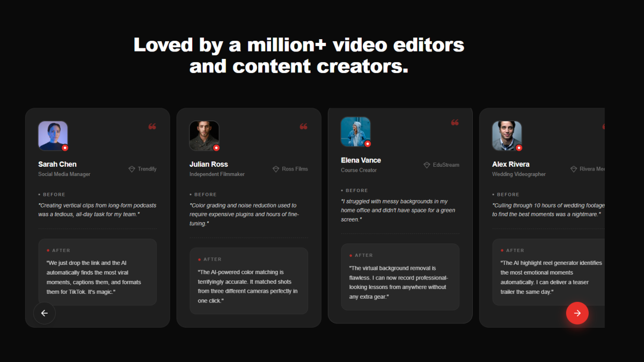Click the page headline about video editors
This screenshot has width=644, height=362.
[299, 55]
